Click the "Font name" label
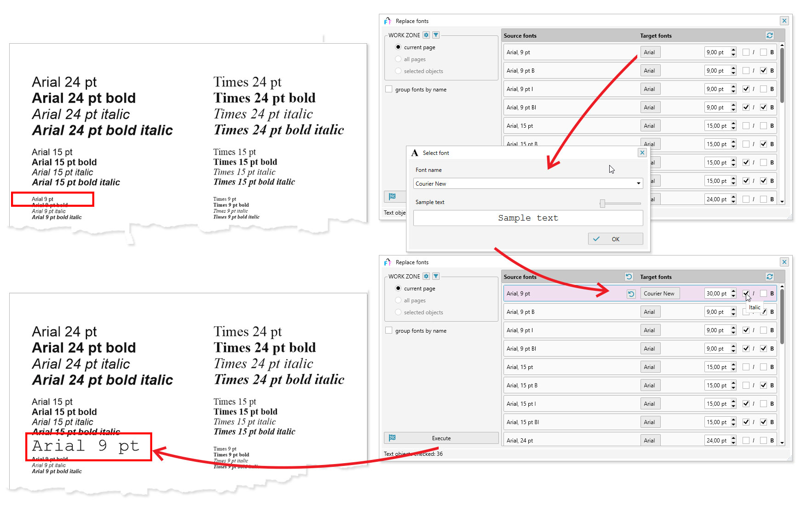812x516 pixels. [429, 170]
